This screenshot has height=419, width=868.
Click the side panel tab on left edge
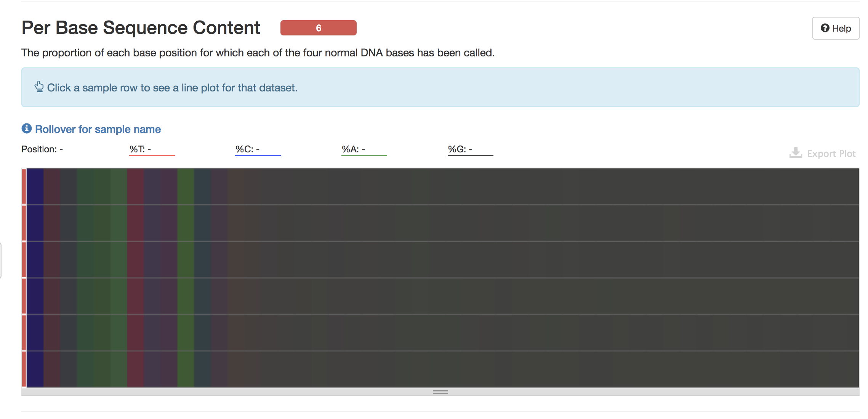point(1,261)
